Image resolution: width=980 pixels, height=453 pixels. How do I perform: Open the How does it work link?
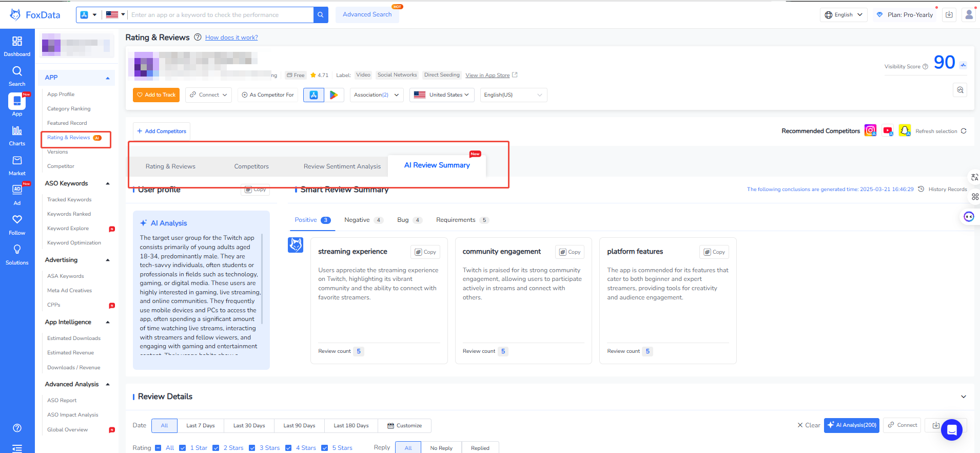click(x=231, y=37)
